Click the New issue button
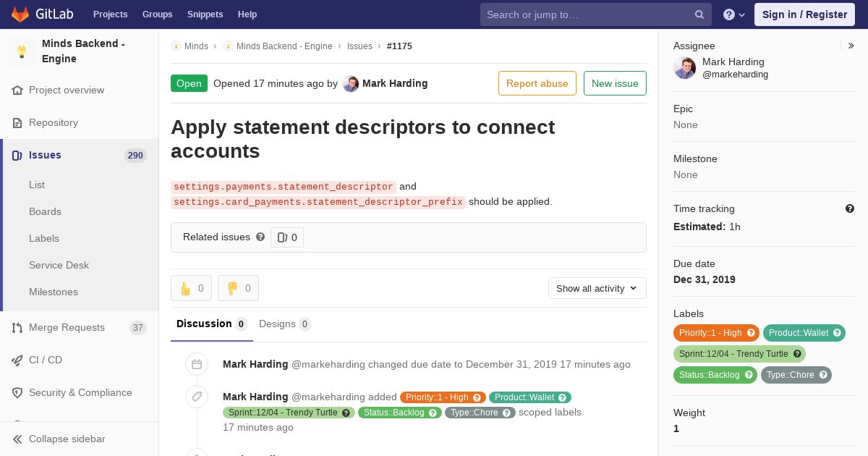This screenshot has height=456, width=868. (615, 83)
